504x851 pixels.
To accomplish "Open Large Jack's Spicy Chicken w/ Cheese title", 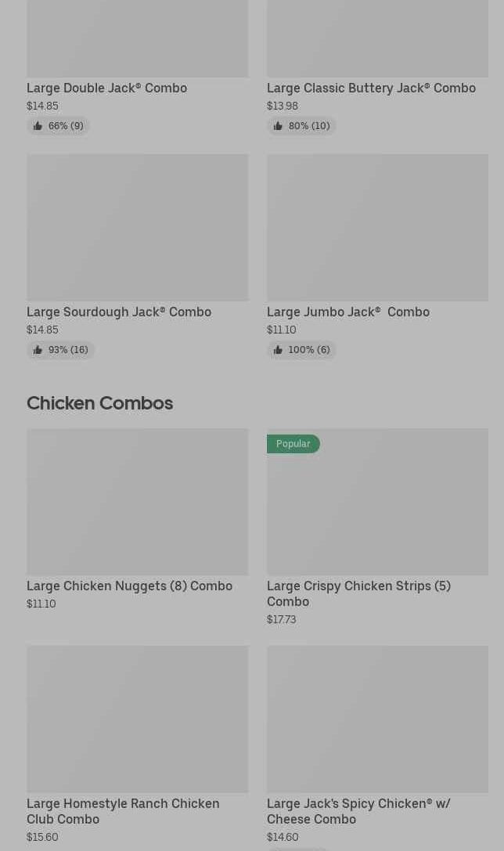I will pos(358,811).
